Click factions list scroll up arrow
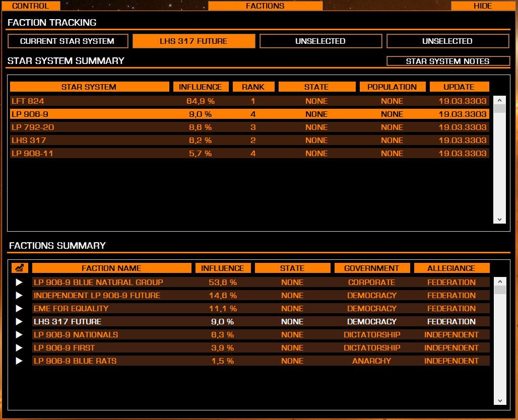The image size is (518, 420). click(500, 282)
